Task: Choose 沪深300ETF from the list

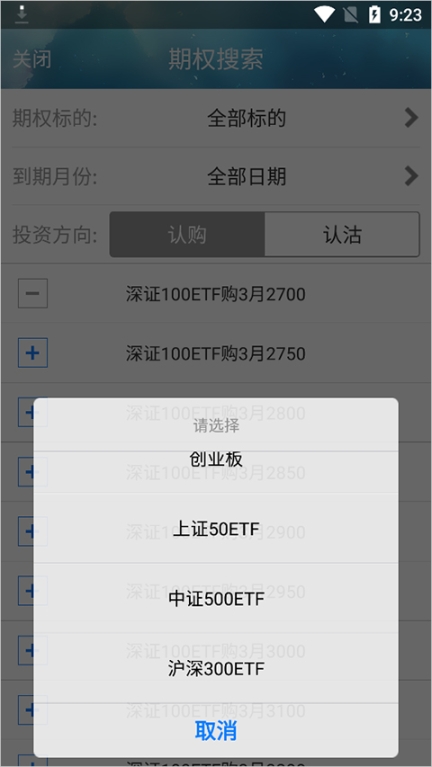Action: (216, 668)
